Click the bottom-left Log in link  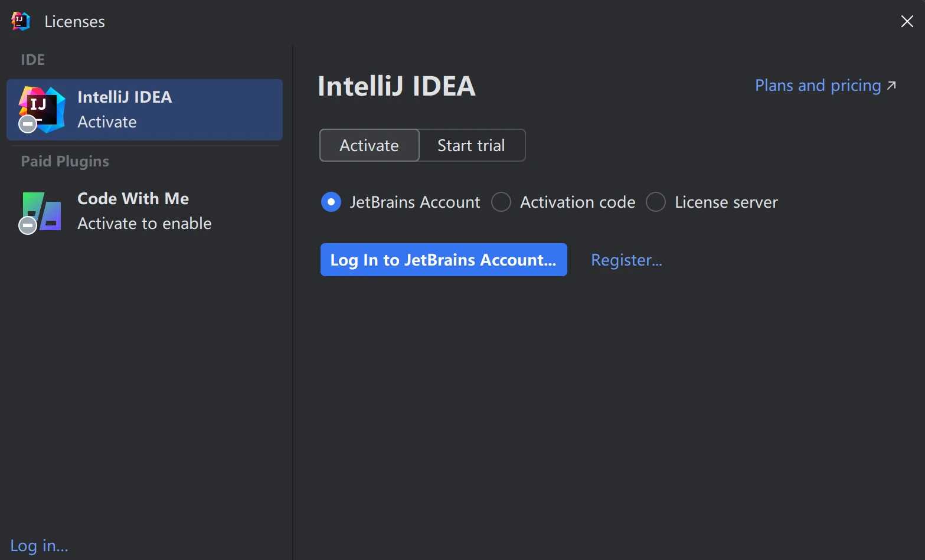(x=39, y=546)
